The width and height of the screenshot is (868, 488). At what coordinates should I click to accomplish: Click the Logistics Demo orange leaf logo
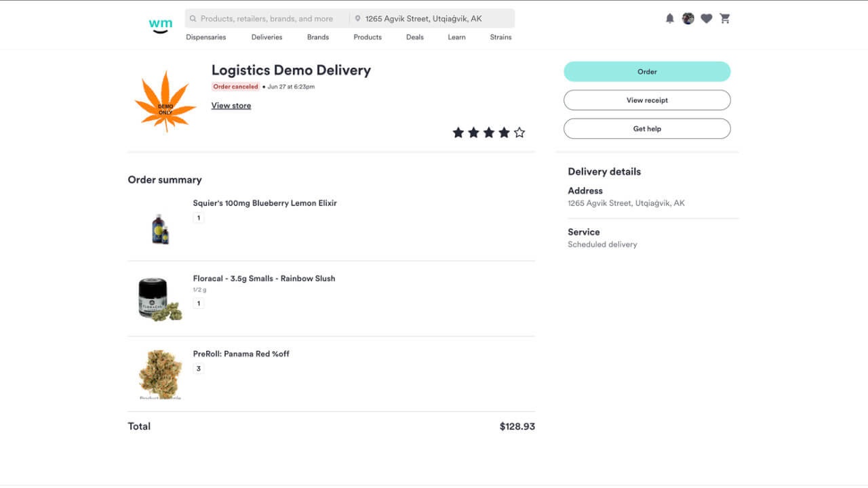coord(165,102)
